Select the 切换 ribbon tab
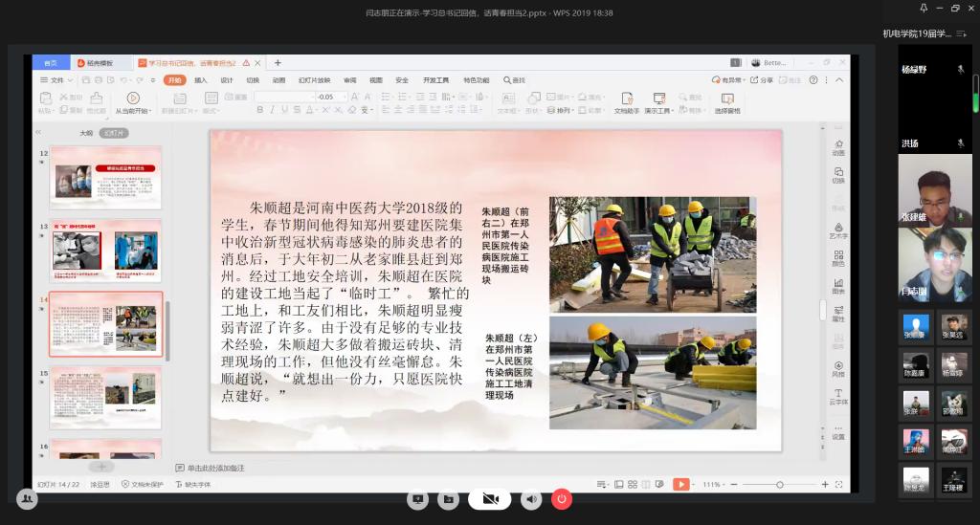Viewport: 980px width, 525px height. click(253, 80)
